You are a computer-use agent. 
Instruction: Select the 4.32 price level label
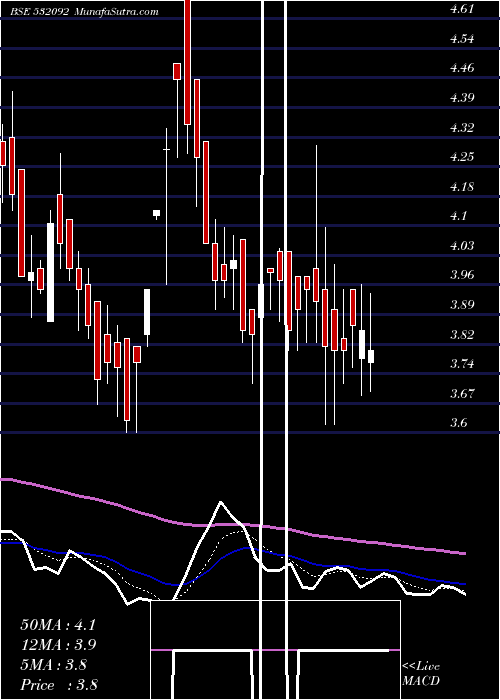[462, 128]
